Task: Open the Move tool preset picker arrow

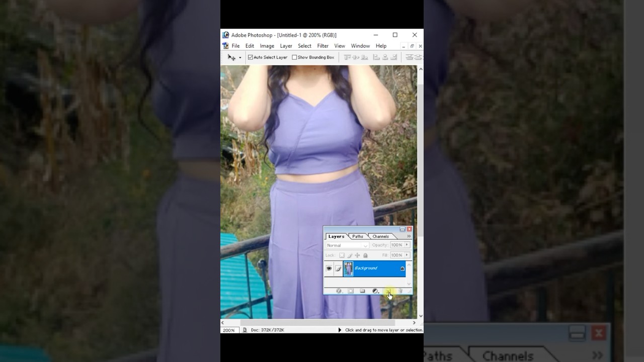Action: coord(240,57)
